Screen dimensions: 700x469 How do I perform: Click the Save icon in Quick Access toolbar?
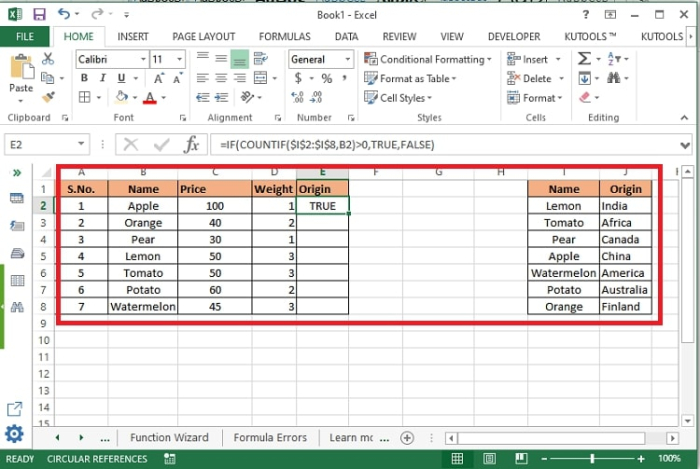tap(39, 14)
